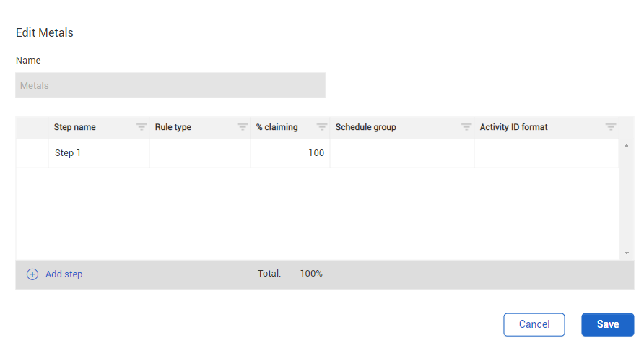The height and width of the screenshot is (356, 644).
Task: Open the % claiming column filter icon
Action: coord(321,127)
